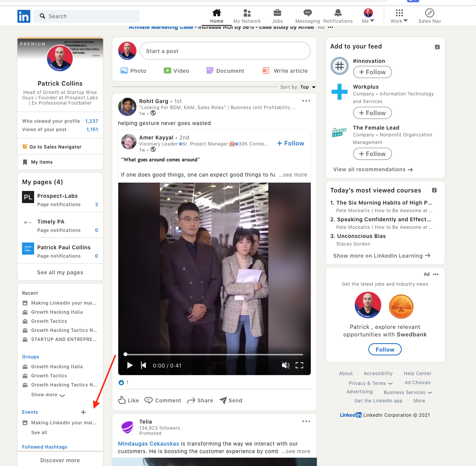Open the Jobs tab
The width and height of the screenshot is (476, 466).
tap(277, 16)
